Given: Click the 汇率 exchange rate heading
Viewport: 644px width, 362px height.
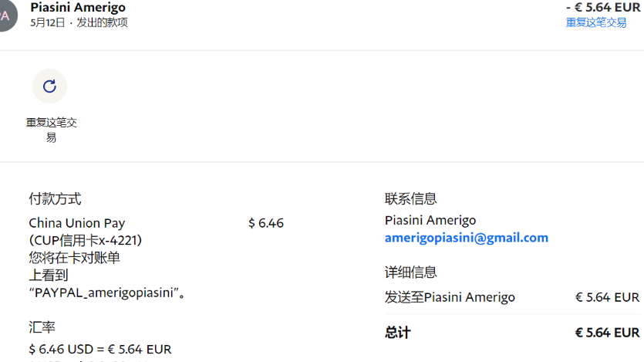Looking at the screenshot, I should (x=42, y=327).
